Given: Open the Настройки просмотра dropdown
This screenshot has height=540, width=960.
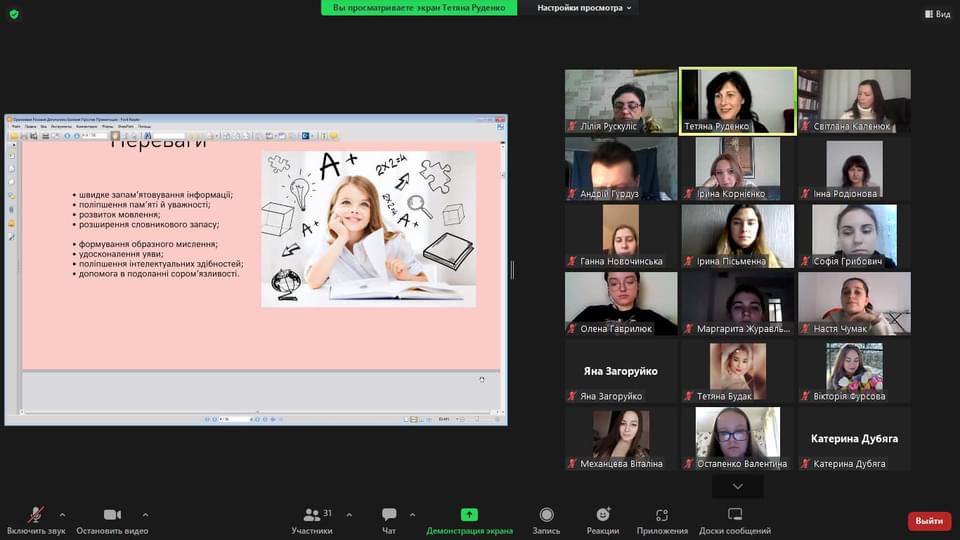Looking at the screenshot, I should click(x=585, y=8).
